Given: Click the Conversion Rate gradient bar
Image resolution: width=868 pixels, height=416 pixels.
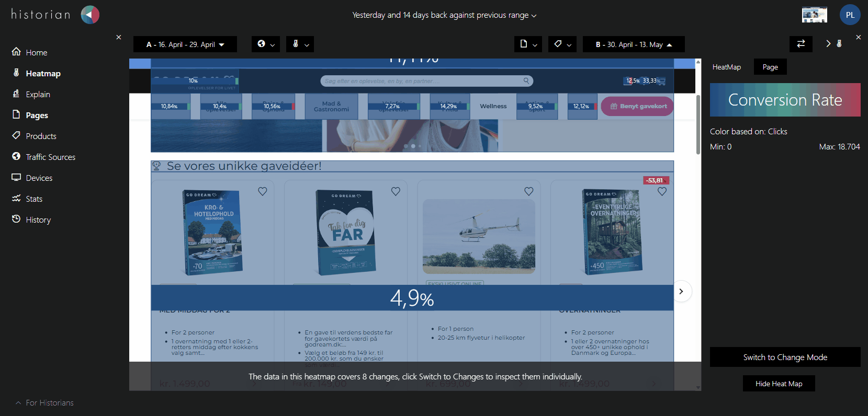Looking at the screenshot, I should coord(785,100).
